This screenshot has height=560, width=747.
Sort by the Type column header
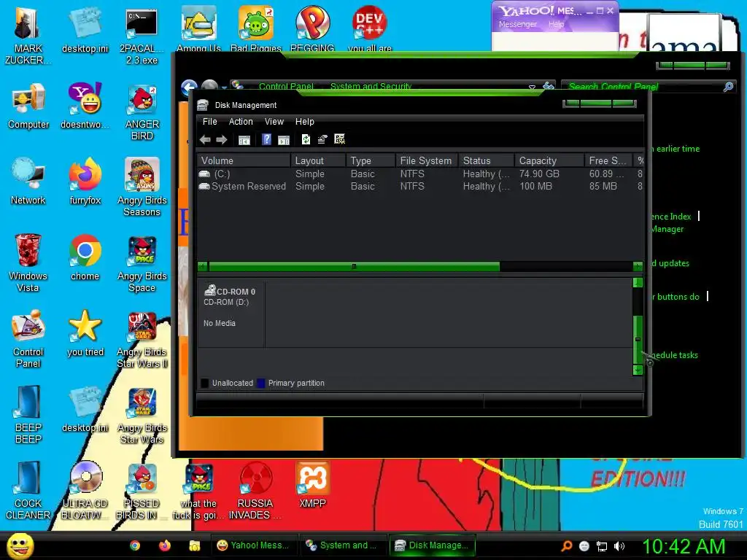[x=371, y=160]
